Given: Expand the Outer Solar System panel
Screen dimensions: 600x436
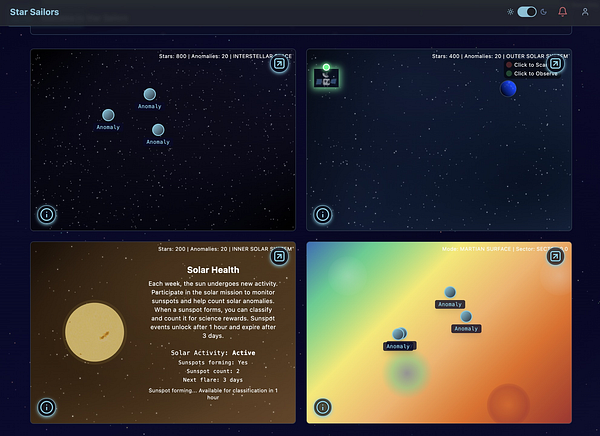Looking at the screenshot, I should (555, 64).
